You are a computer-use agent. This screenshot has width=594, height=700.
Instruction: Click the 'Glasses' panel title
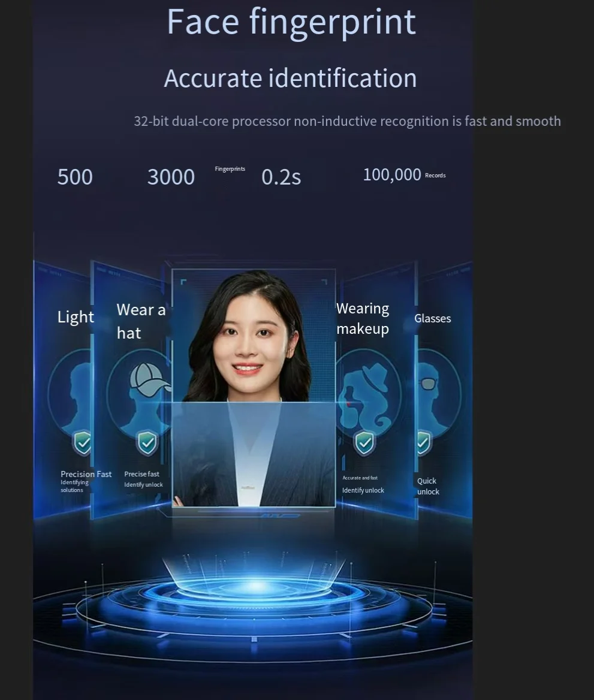432,319
